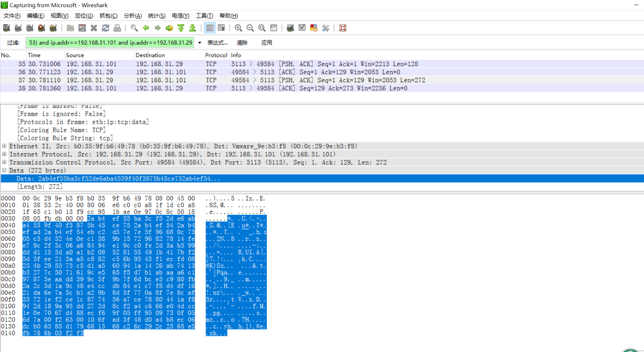Reload the capture file icon
Screen dimensions: 644x352
tap(105, 28)
